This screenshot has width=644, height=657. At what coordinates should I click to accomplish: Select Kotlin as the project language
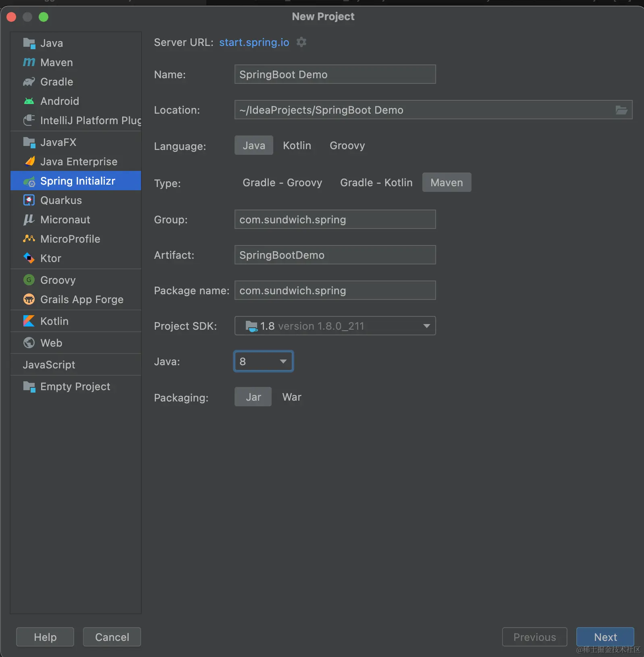[x=297, y=146]
